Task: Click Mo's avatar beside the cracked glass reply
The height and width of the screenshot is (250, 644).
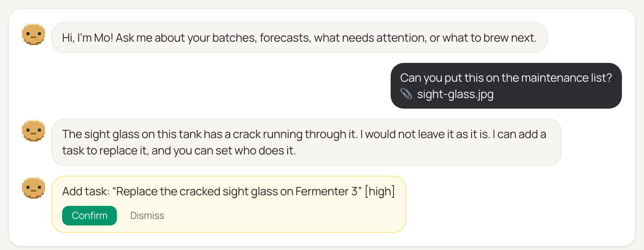Action: click(34, 131)
